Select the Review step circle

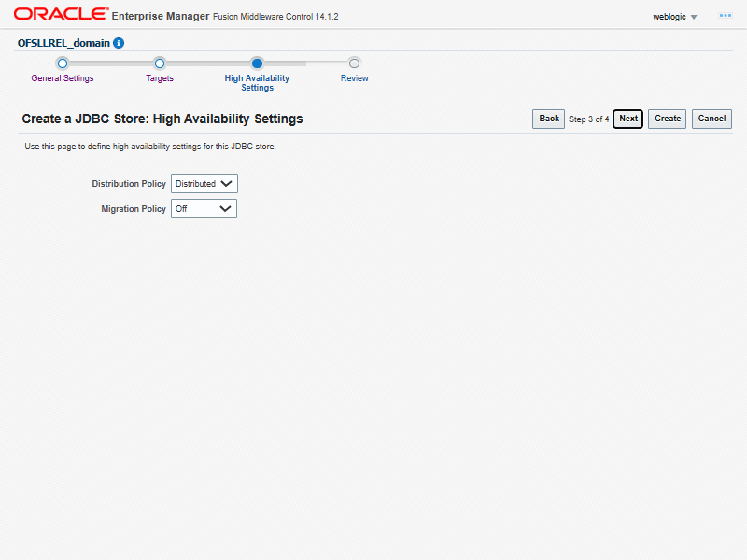pyautogui.click(x=354, y=63)
